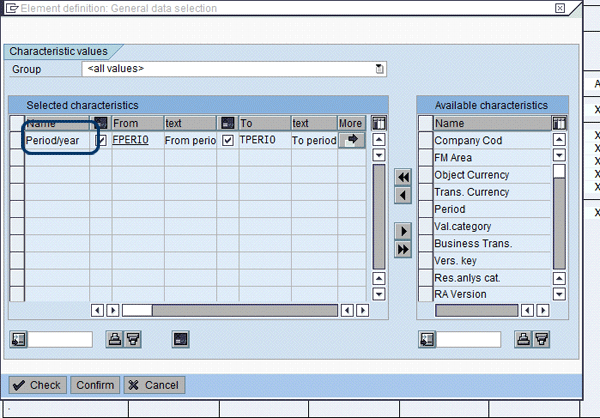Click the single left arrow transfer button
Image resolution: width=600 pixels, height=418 pixels.
click(404, 195)
